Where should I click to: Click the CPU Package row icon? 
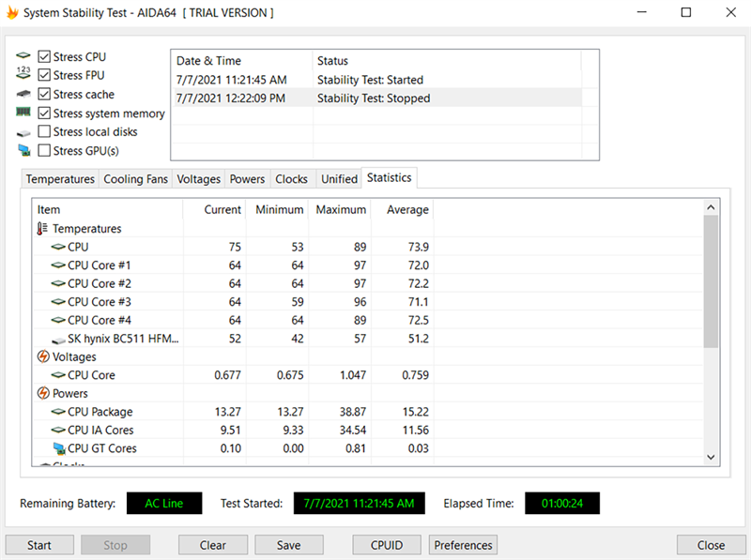tap(58, 412)
